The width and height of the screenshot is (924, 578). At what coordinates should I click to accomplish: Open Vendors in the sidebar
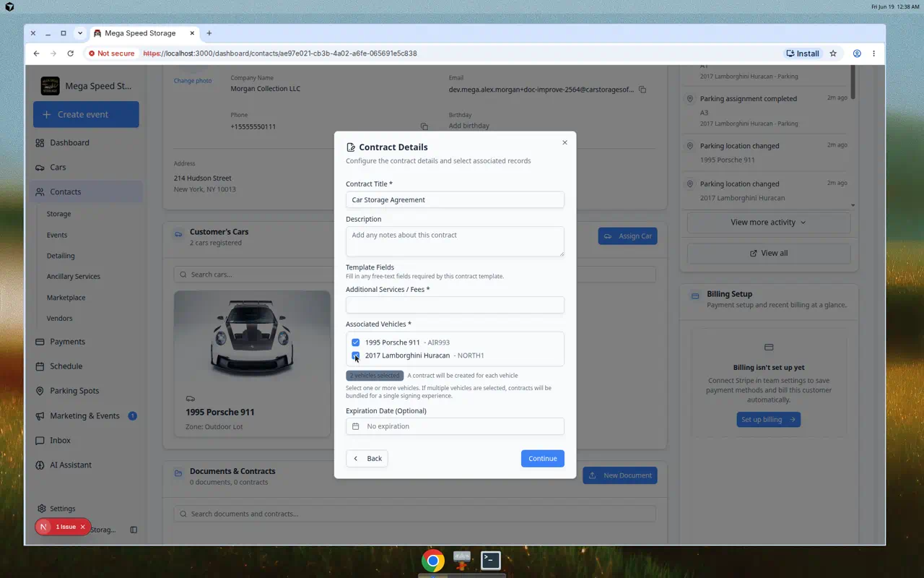point(59,319)
